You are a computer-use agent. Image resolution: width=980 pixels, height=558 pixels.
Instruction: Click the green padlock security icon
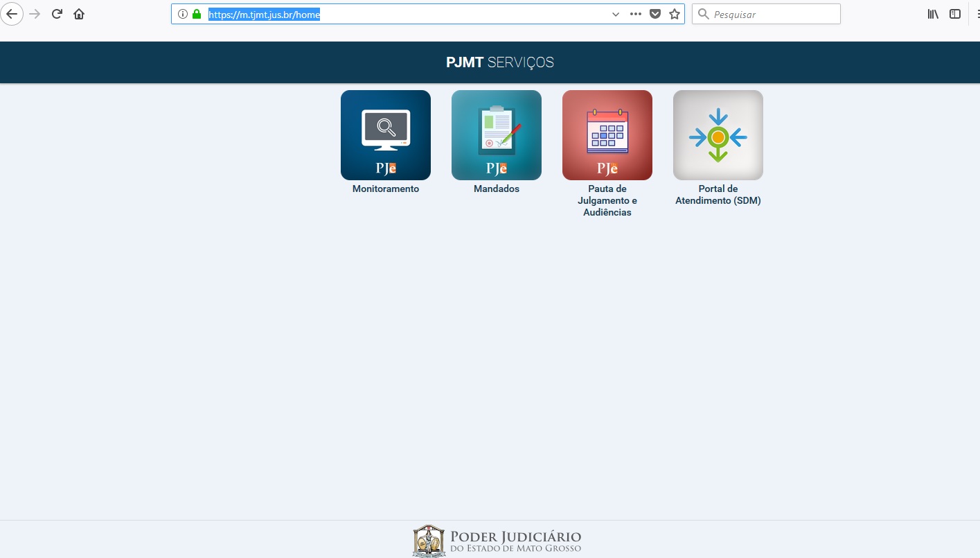(197, 14)
